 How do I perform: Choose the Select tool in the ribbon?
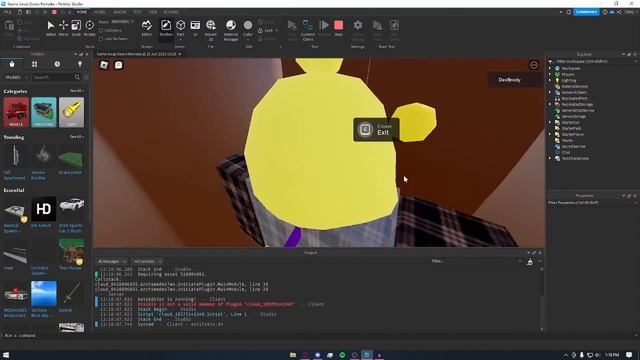tap(51, 28)
